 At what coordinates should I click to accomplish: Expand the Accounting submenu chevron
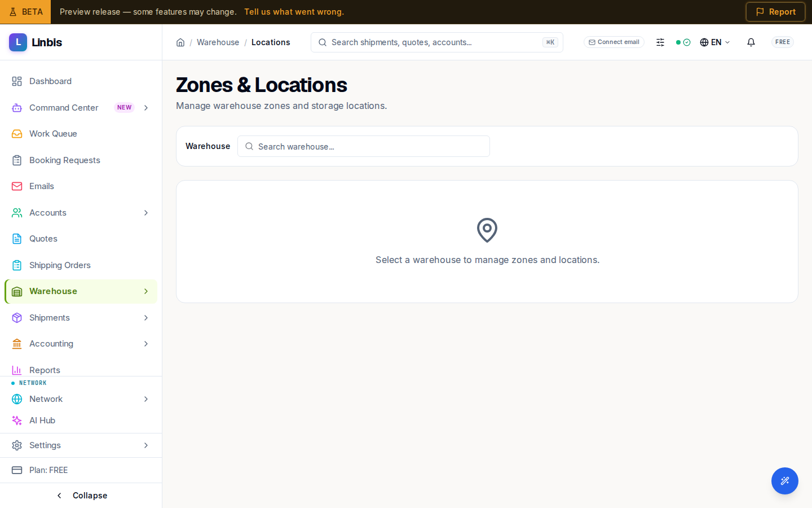[x=146, y=344]
